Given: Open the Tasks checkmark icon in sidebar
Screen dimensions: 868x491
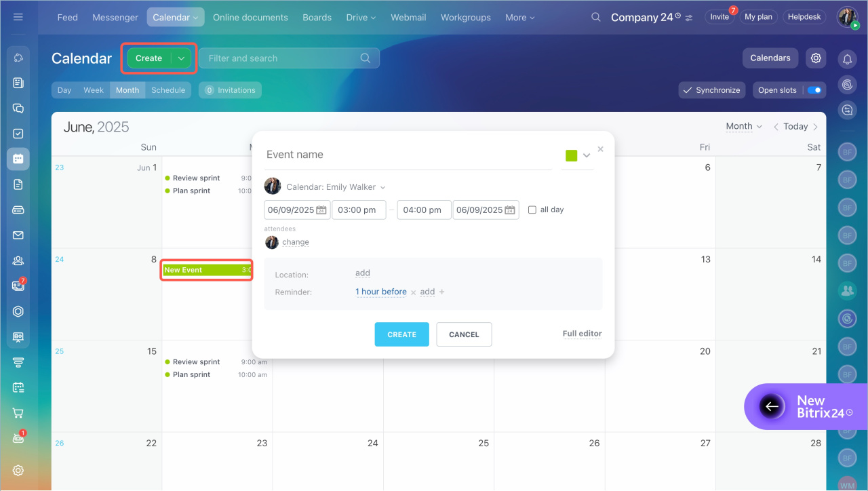Looking at the screenshot, I should [18, 134].
